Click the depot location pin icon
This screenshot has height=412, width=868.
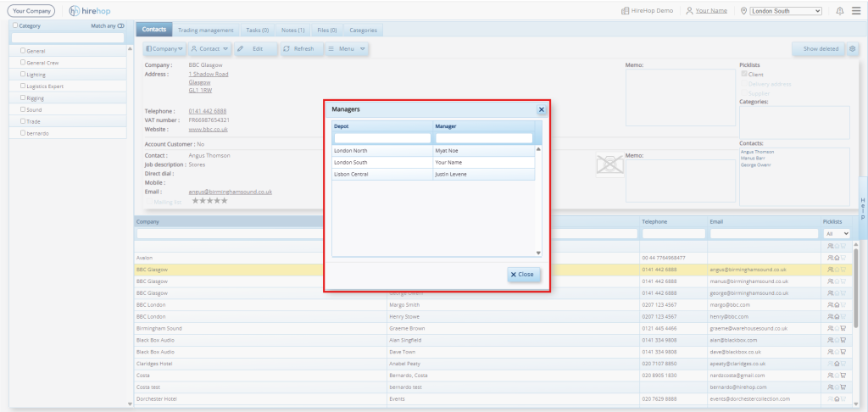pos(743,10)
